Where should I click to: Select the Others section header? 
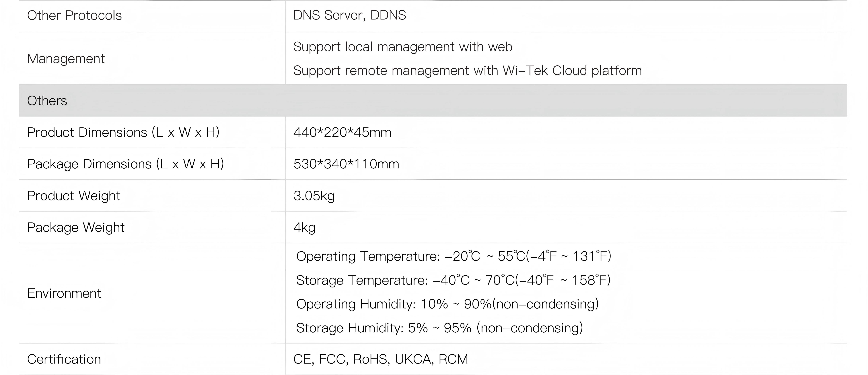pos(47,101)
